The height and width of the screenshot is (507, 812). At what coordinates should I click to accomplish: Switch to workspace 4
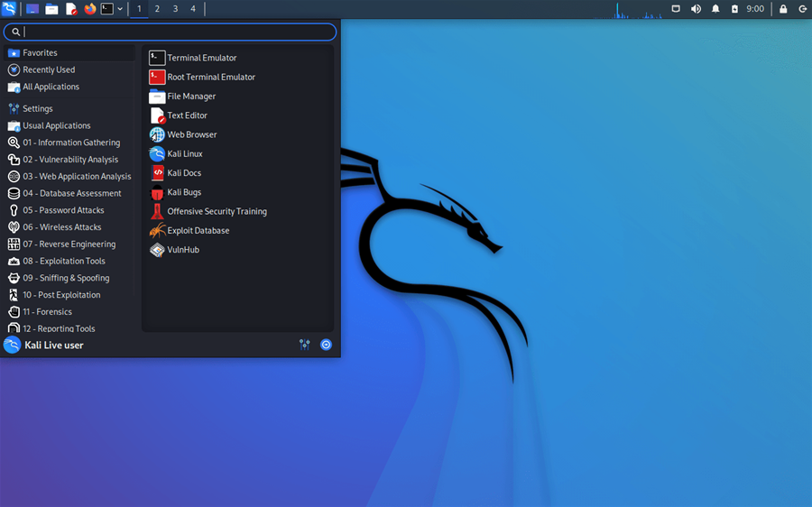tap(193, 9)
